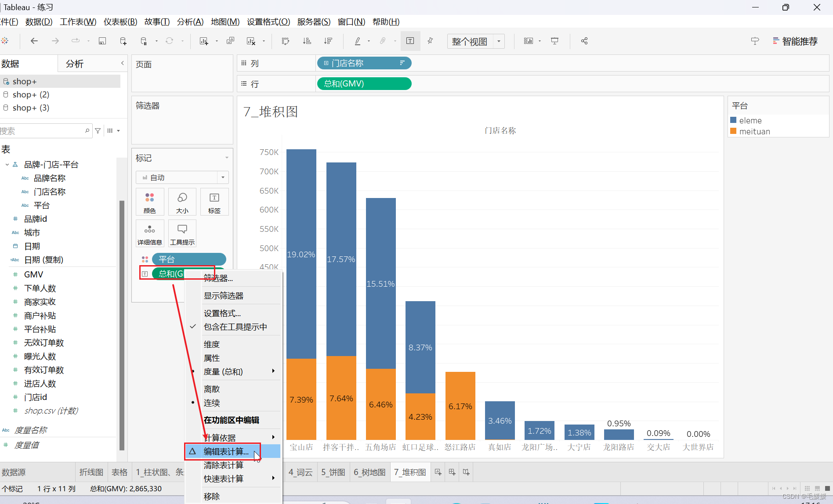The image size is (833, 504).
Task: Select 离散 option in context menu
Action: coord(233,389)
